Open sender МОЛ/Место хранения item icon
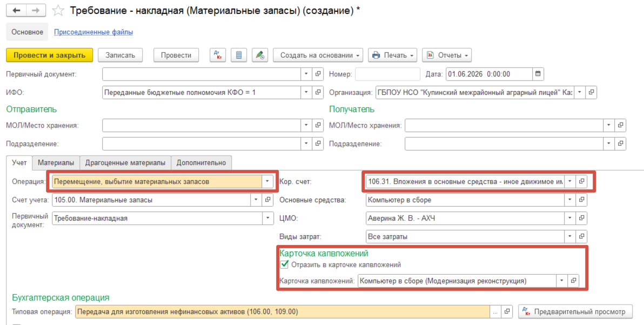This screenshot has height=325, width=644. [x=318, y=126]
